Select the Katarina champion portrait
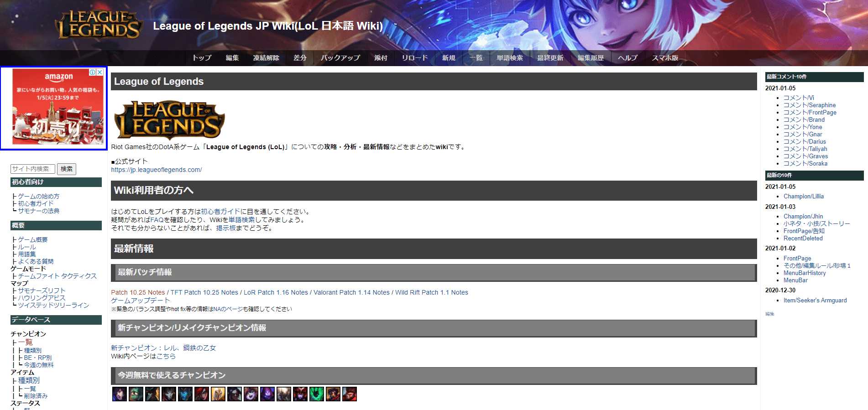 (202, 394)
